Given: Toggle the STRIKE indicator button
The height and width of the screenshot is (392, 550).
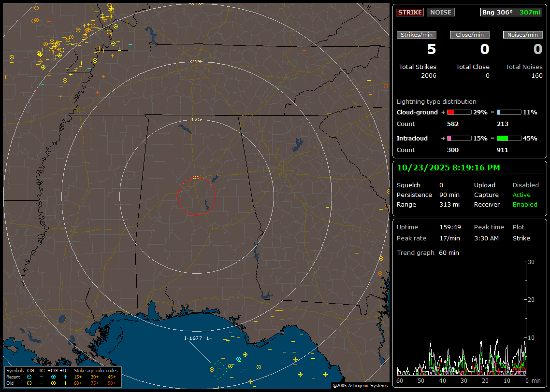Looking at the screenshot, I should pos(409,12).
